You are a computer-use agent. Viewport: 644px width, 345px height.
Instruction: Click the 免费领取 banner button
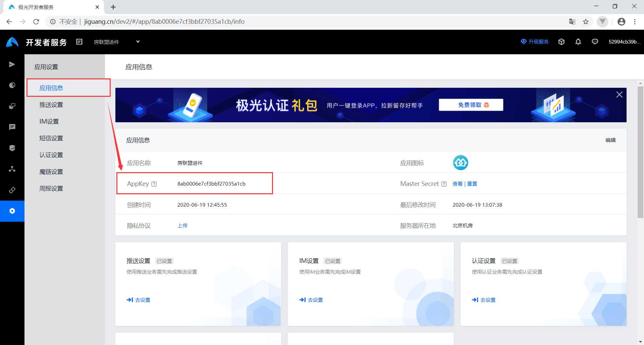tap(471, 105)
